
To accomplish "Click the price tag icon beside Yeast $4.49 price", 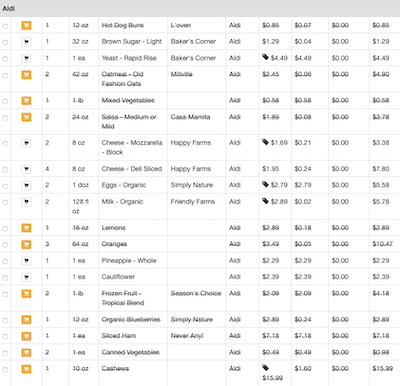I will tap(265, 57).
